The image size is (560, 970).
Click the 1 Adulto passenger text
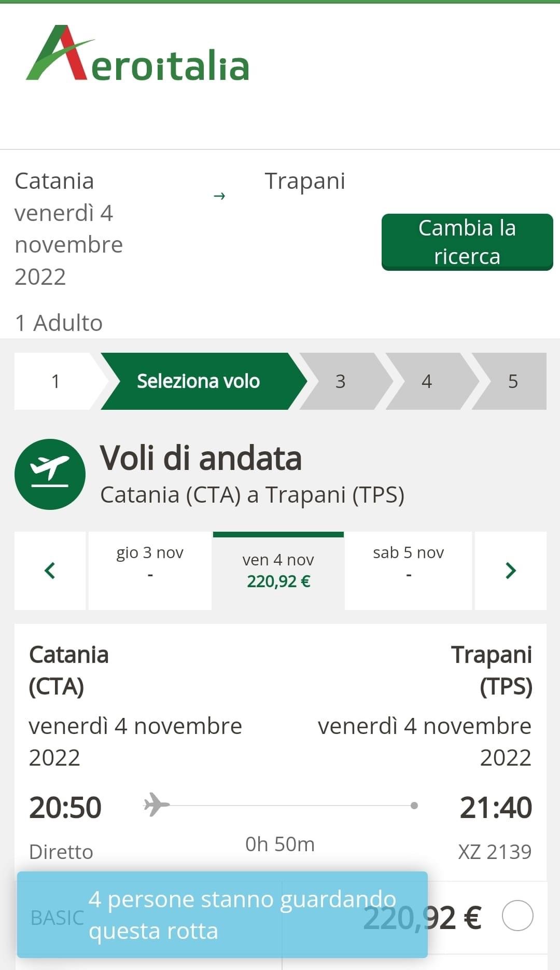(59, 323)
